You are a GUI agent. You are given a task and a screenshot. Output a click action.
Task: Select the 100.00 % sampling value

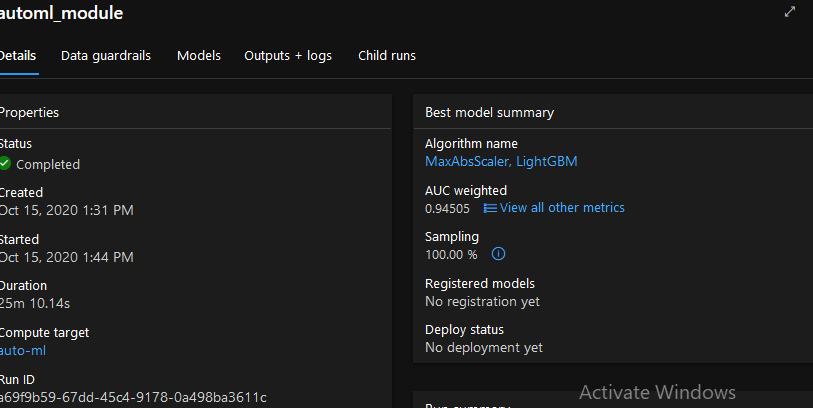tap(451, 255)
